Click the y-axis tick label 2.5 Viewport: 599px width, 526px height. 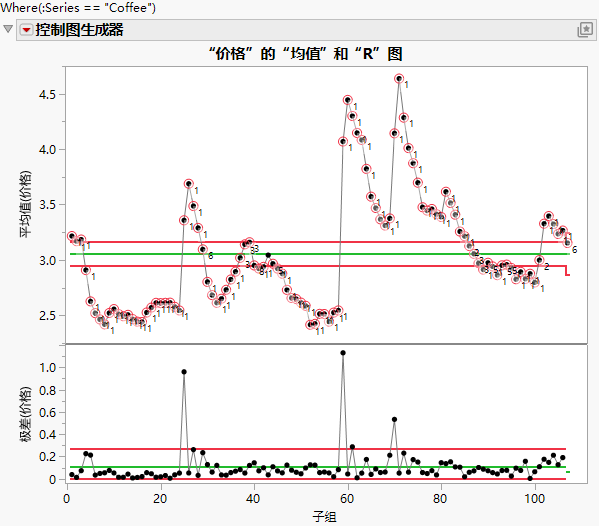click(x=47, y=316)
